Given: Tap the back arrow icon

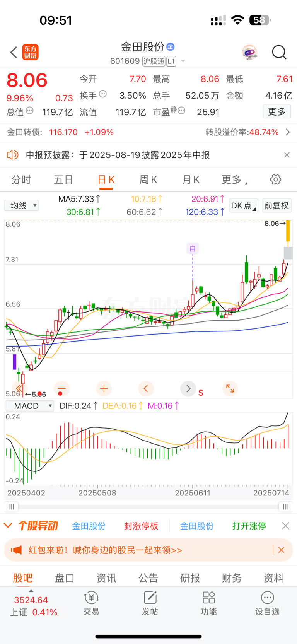Looking at the screenshot, I should [14, 52].
